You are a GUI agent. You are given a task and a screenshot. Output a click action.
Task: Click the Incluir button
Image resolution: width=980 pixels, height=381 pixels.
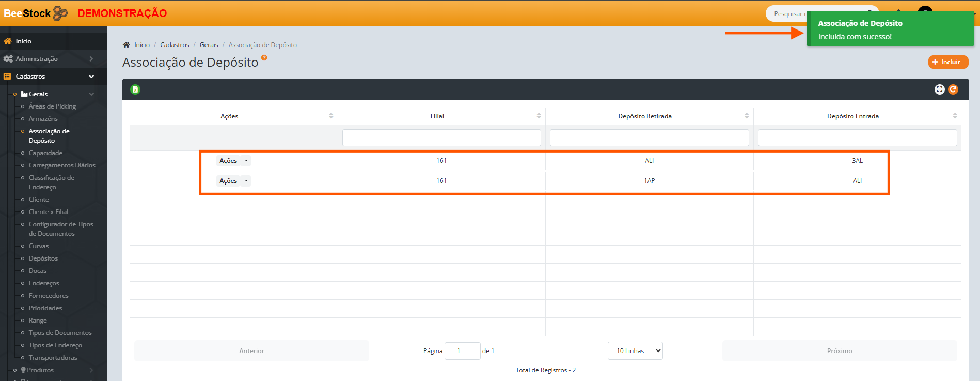click(x=948, y=62)
